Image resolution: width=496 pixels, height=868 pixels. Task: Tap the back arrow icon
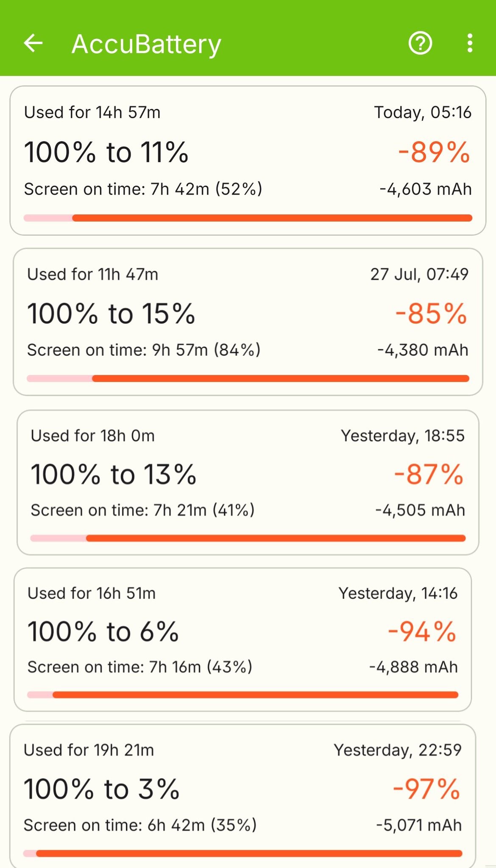click(33, 43)
